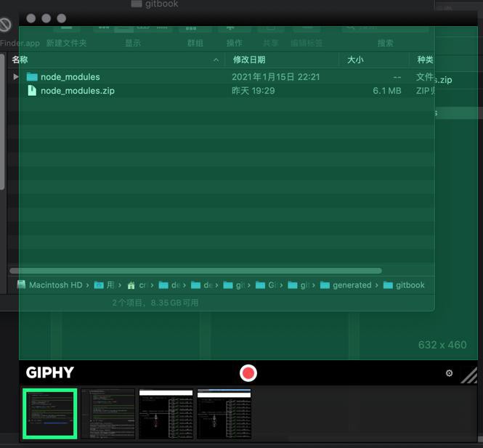Click the node_modules folder name
Screen dimensions: 483x448
(x=70, y=77)
